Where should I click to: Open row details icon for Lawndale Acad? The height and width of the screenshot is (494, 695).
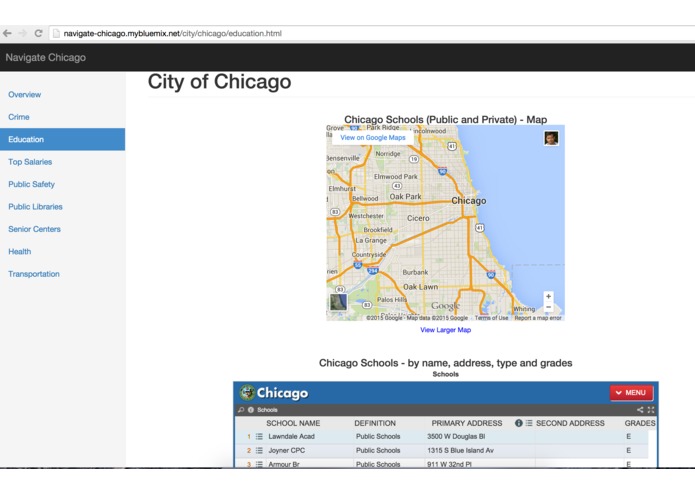[259, 436]
